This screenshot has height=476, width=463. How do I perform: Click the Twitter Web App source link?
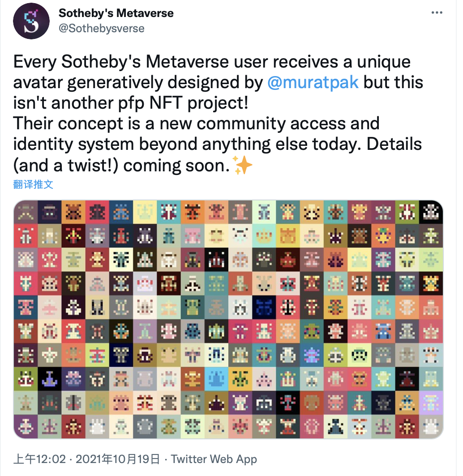[214, 459]
